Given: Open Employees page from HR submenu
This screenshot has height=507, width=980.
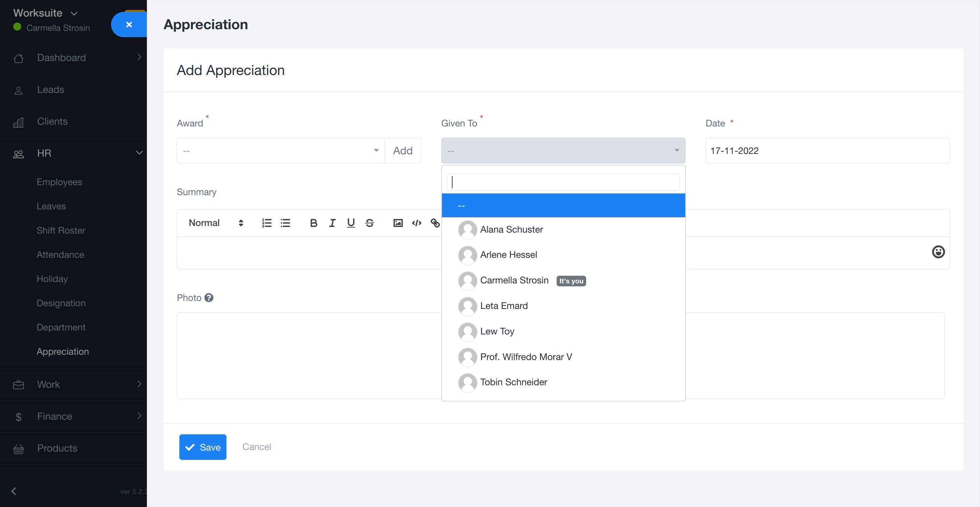Looking at the screenshot, I should pyautogui.click(x=59, y=182).
